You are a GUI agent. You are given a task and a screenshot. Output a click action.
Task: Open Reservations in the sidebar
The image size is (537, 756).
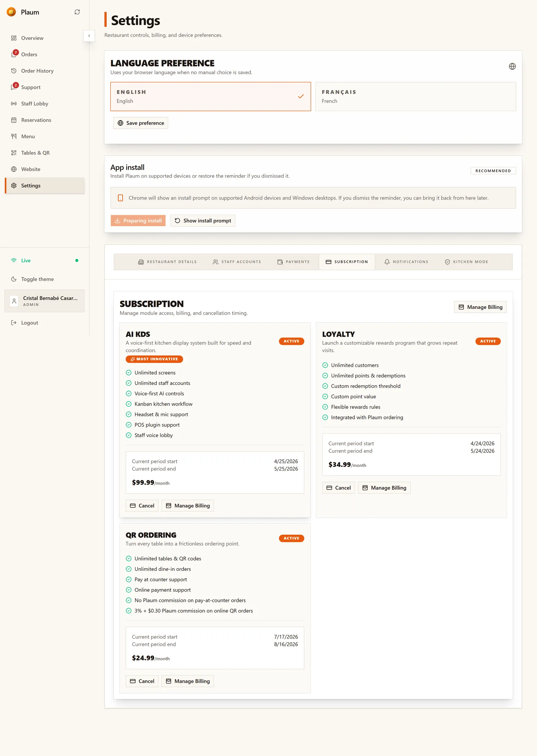(x=45, y=120)
